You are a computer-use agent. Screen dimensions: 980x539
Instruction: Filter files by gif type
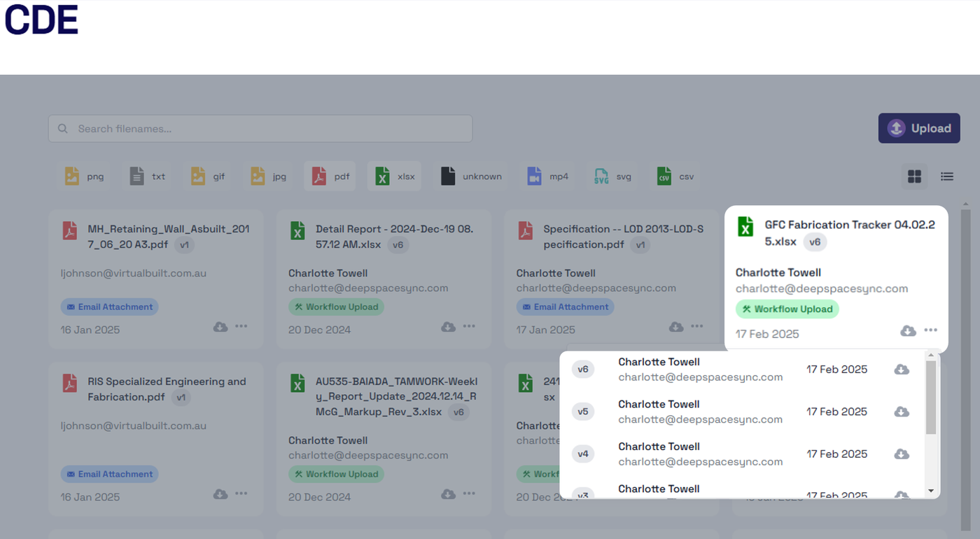[209, 176]
